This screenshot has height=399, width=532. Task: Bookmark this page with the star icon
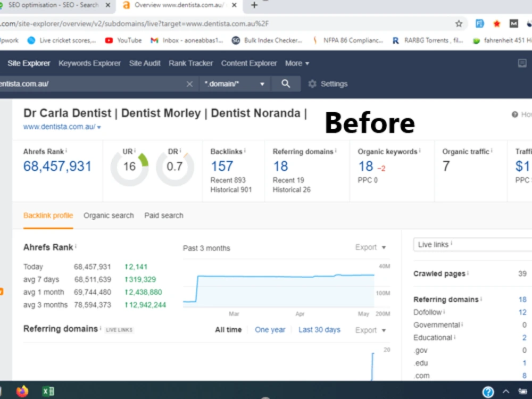click(x=459, y=23)
